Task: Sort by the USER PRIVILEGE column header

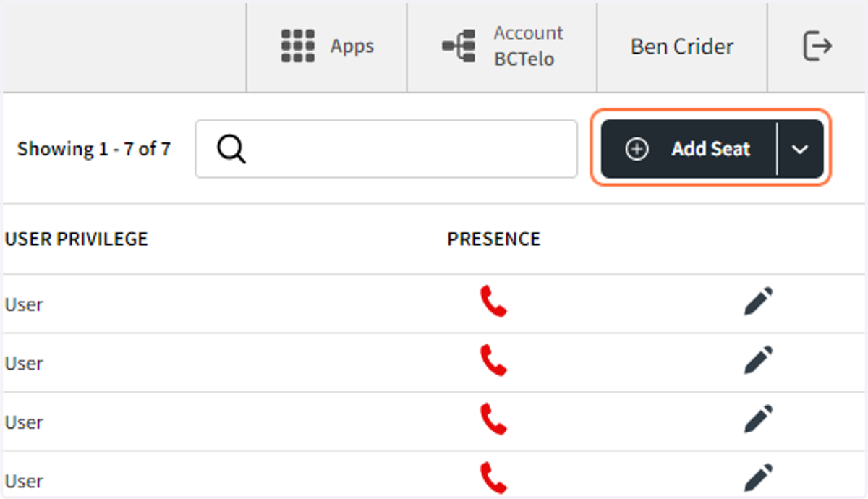Action: click(x=76, y=239)
